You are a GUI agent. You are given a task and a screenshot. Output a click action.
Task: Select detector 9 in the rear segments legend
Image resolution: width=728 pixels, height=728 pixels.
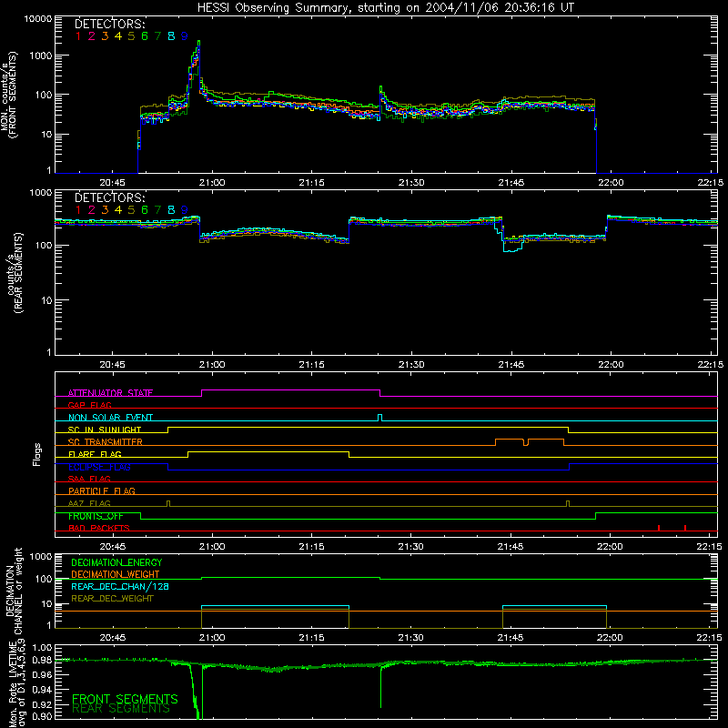[185, 210]
